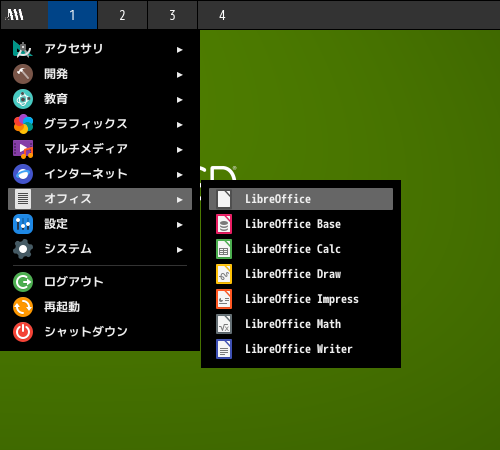Launch LibreOffice Impress
The height and width of the screenshot is (450, 500).
click(x=301, y=299)
